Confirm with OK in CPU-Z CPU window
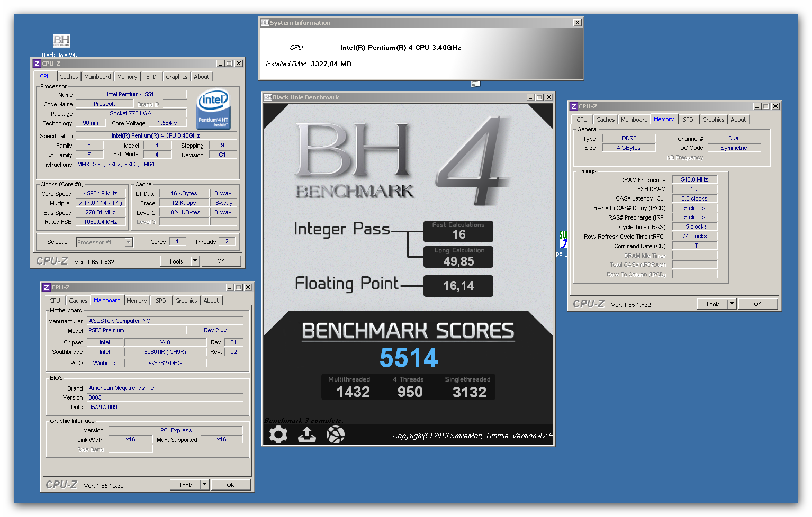This screenshot has width=812, height=517. [221, 261]
